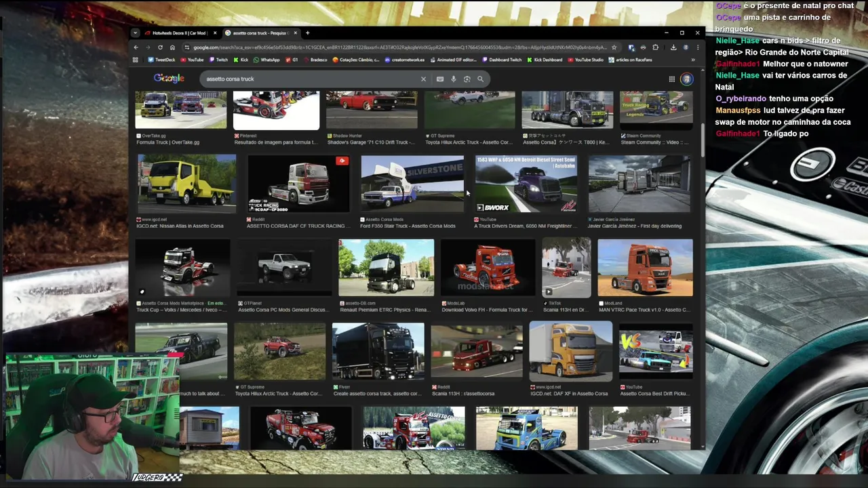Select assetto corsa truck search tab
Screen dimensions: 868x488
point(261,33)
